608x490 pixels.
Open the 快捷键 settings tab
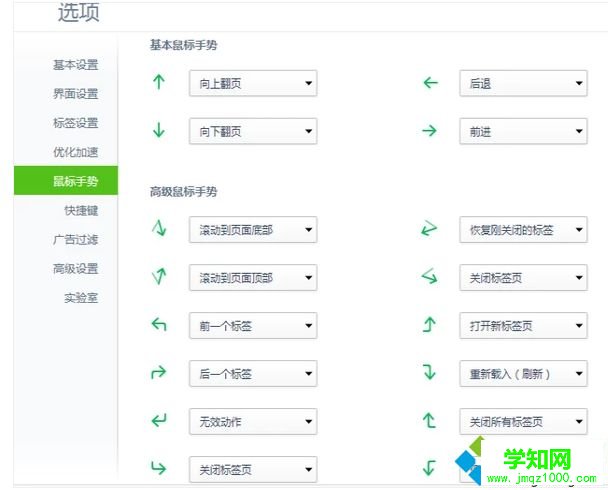click(81, 210)
